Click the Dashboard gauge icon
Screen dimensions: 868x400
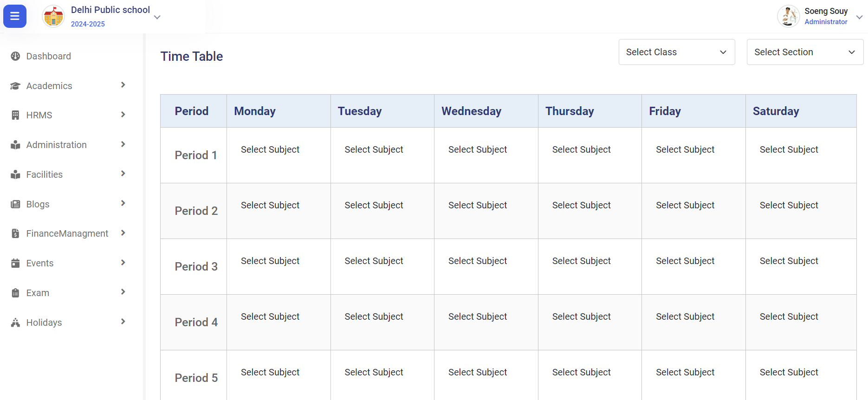click(15, 56)
